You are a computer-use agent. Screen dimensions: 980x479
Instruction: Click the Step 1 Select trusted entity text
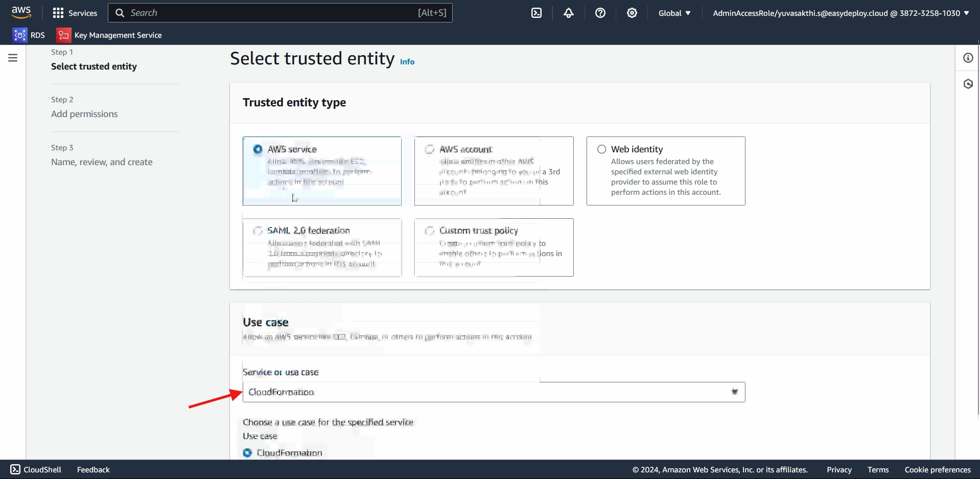(94, 66)
